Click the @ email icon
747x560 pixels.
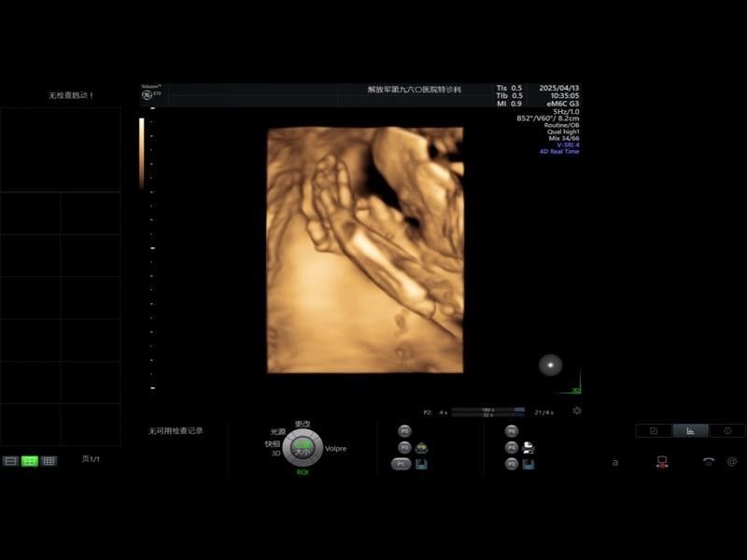click(732, 461)
